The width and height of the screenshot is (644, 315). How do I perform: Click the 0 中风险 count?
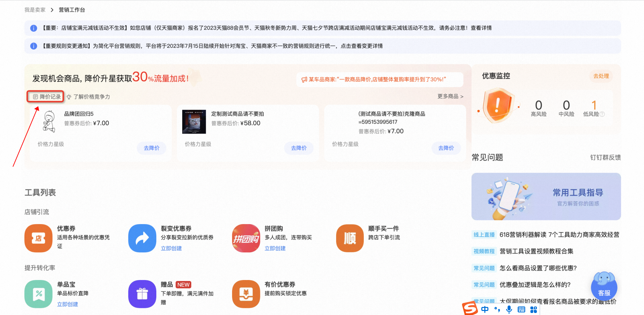pos(566,105)
